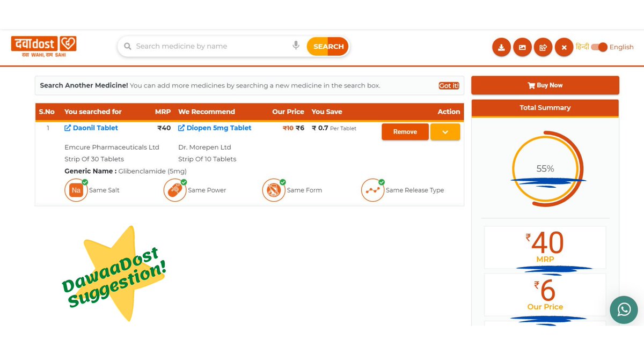This screenshot has height=362, width=644.
Task: Click the 'You searched for' column header
Action: pyautogui.click(x=93, y=112)
